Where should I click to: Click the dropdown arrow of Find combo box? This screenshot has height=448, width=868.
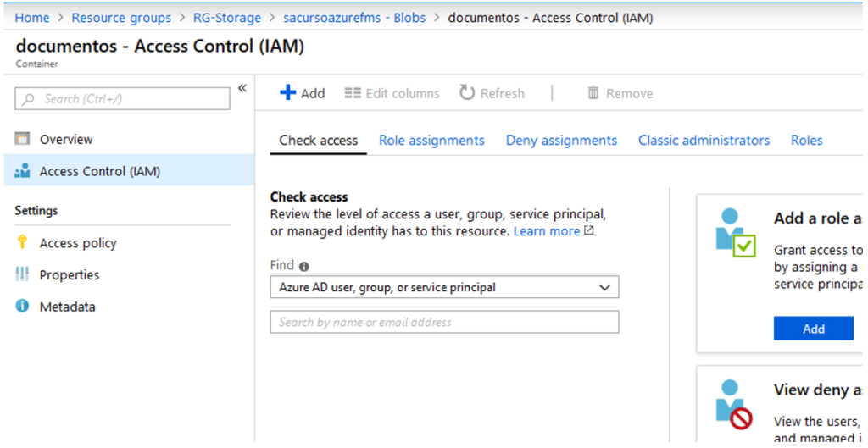click(604, 288)
